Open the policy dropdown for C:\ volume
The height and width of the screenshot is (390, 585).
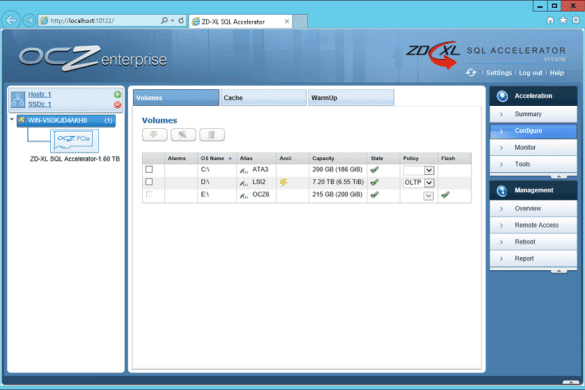[429, 171]
